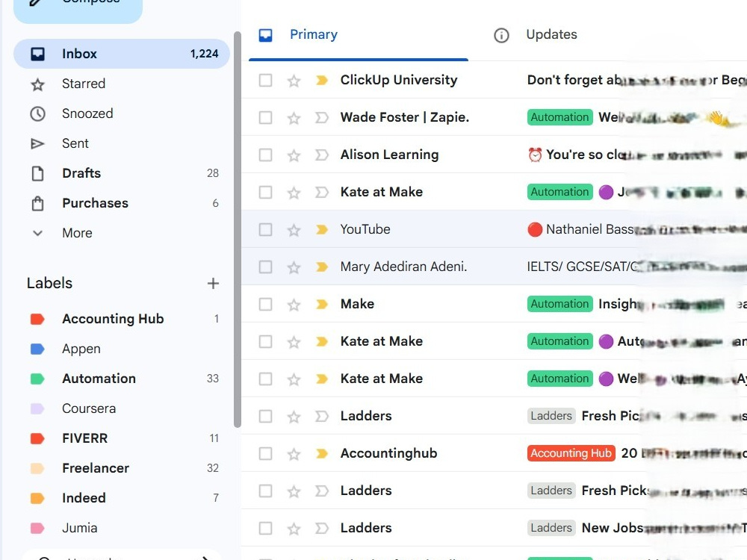Star the Ladders New Jobs email
Screen dimensions: 747x560
(294, 529)
